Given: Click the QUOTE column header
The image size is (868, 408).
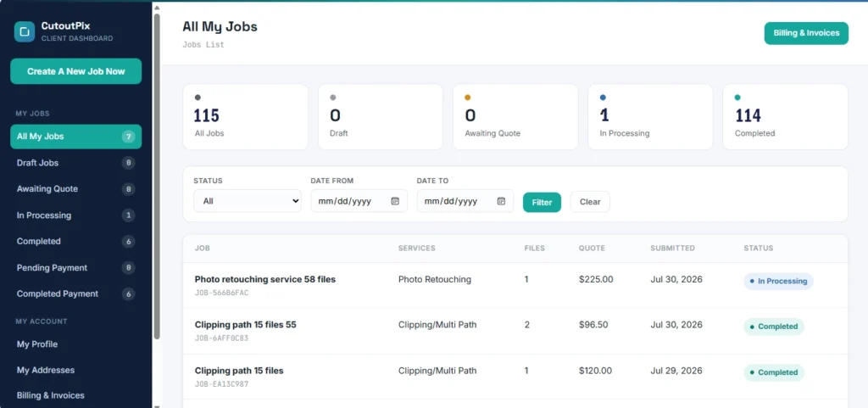Looking at the screenshot, I should point(592,249).
